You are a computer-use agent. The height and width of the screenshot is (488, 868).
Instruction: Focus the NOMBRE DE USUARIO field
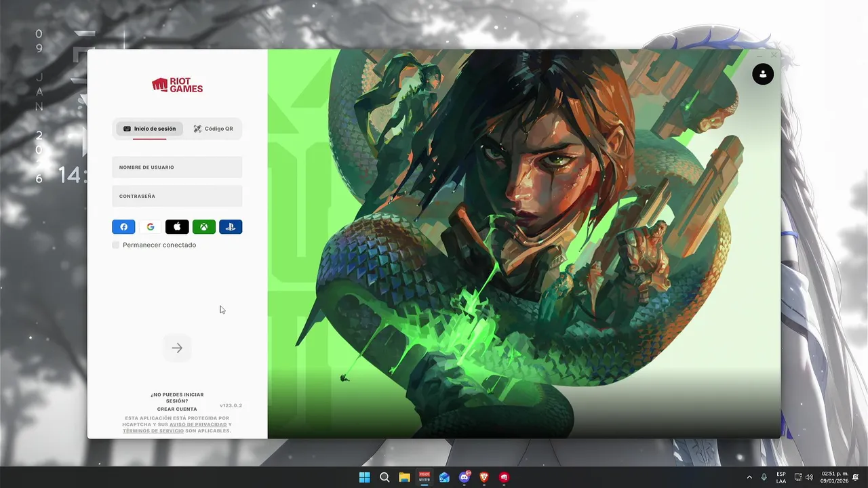click(x=177, y=167)
